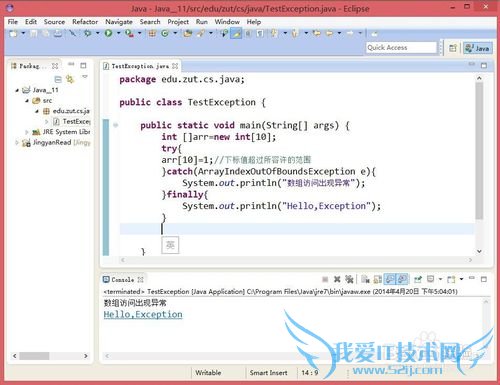Click the Print toolbar icon

(58, 33)
